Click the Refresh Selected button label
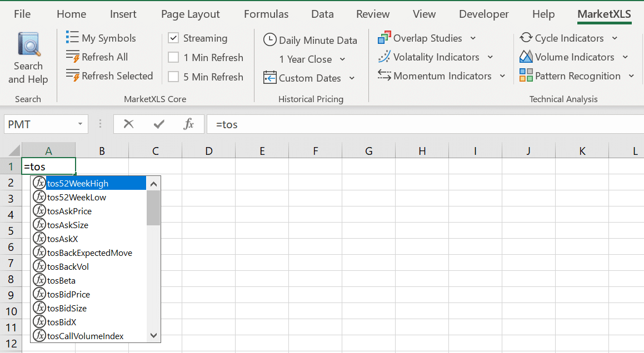Viewport: 644px width, 353px height. coord(117,76)
